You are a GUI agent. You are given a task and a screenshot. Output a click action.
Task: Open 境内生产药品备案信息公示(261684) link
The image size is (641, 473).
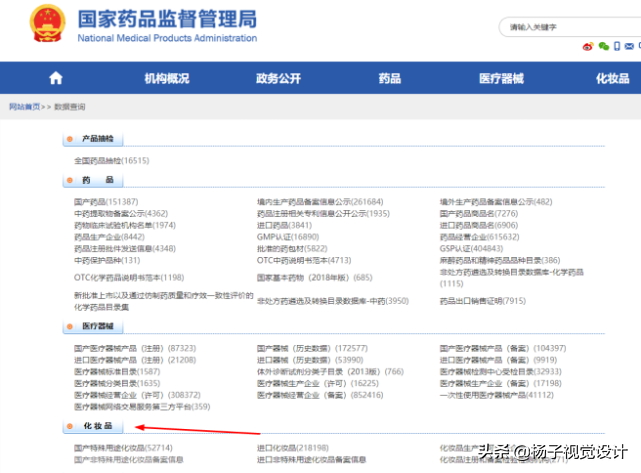[320, 202]
